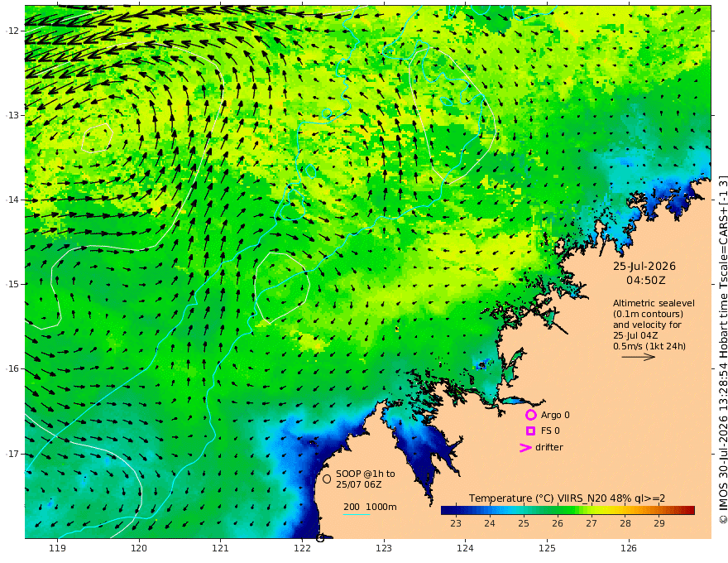The width and height of the screenshot is (728, 563).
Task: Click the colorbar tick label 28
Action: point(625,523)
